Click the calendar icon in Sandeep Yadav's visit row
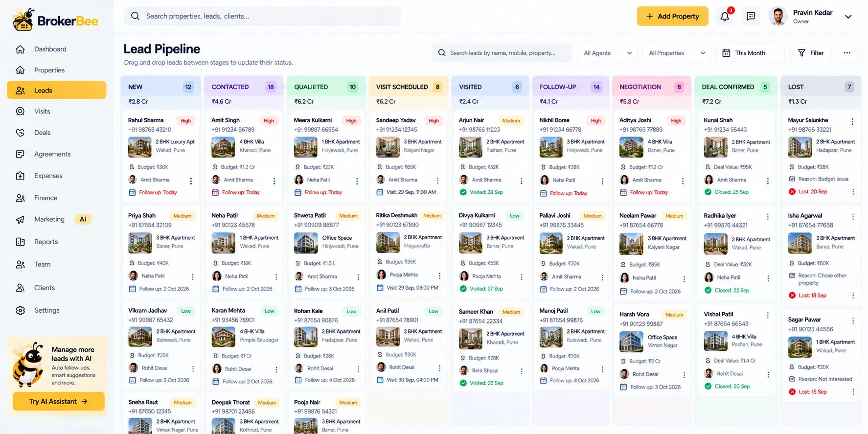The height and width of the screenshot is (434, 868). click(x=380, y=192)
